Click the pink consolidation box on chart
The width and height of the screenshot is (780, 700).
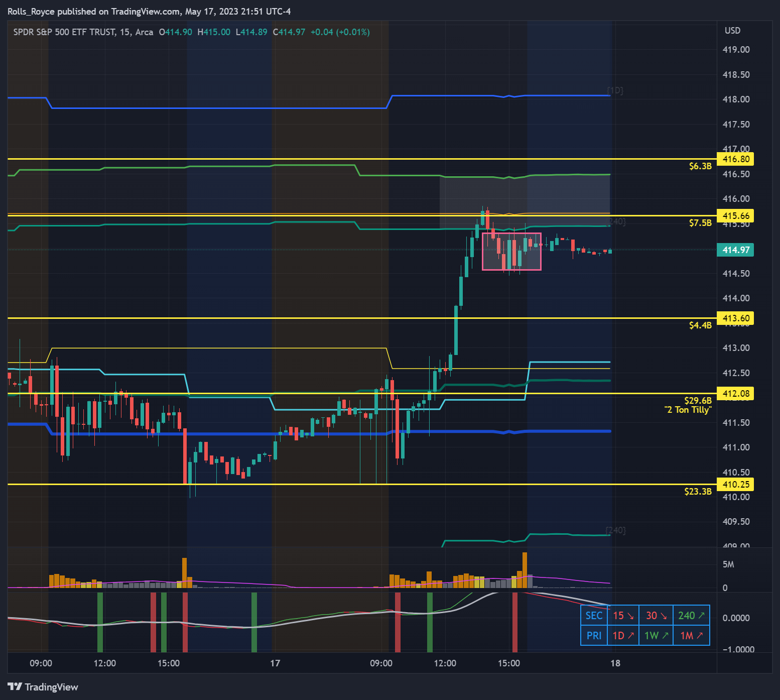(x=511, y=252)
